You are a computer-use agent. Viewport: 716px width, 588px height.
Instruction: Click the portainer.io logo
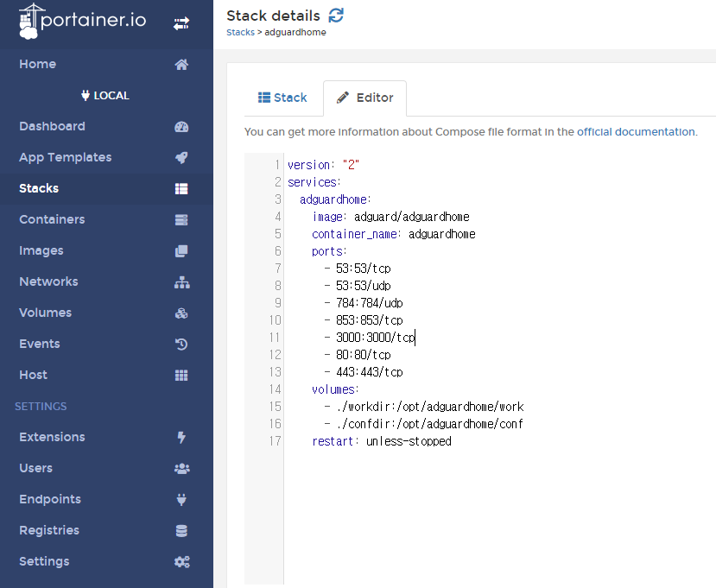(x=83, y=21)
